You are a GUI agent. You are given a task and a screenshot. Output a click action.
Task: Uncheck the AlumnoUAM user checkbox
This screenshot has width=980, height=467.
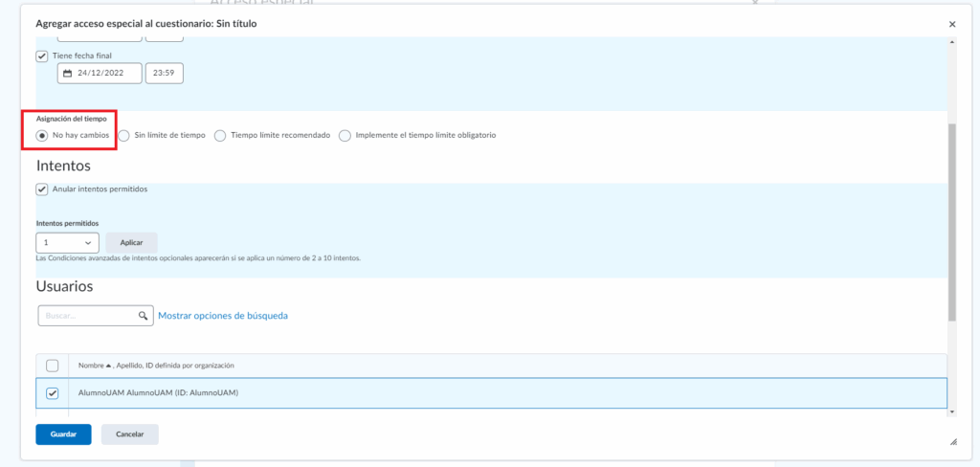[x=53, y=392]
